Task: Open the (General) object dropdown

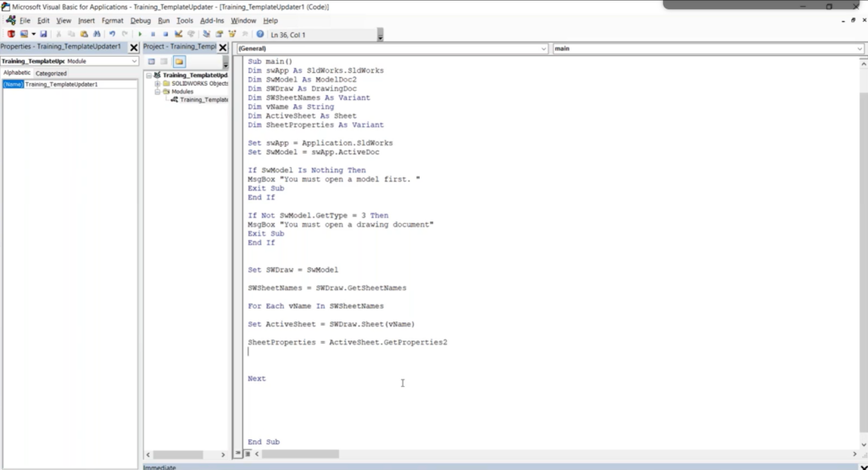Action: (x=543, y=48)
